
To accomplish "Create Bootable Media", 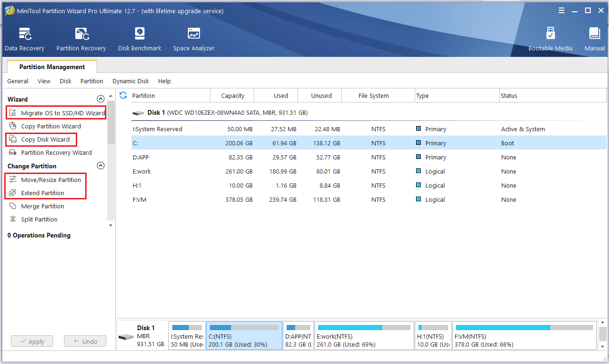I will click(550, 40).
